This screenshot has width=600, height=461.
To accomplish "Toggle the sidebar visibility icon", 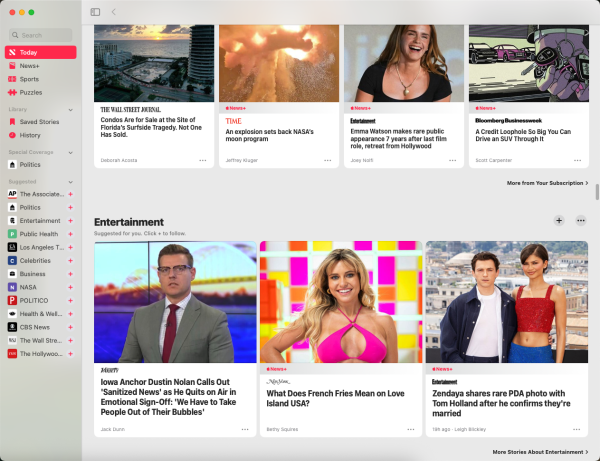I will coord(95,12).
